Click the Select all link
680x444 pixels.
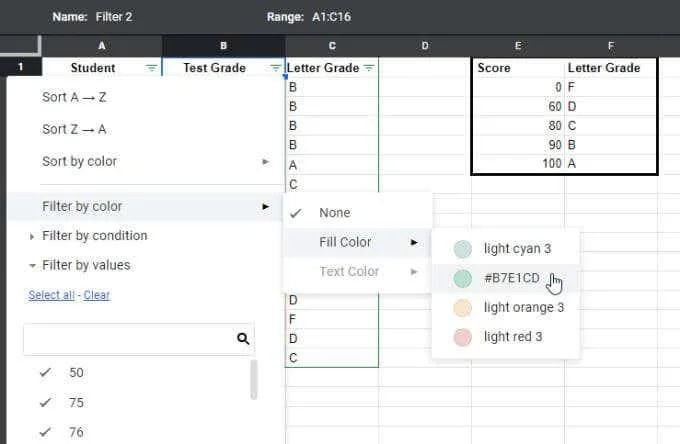(52, 295)
